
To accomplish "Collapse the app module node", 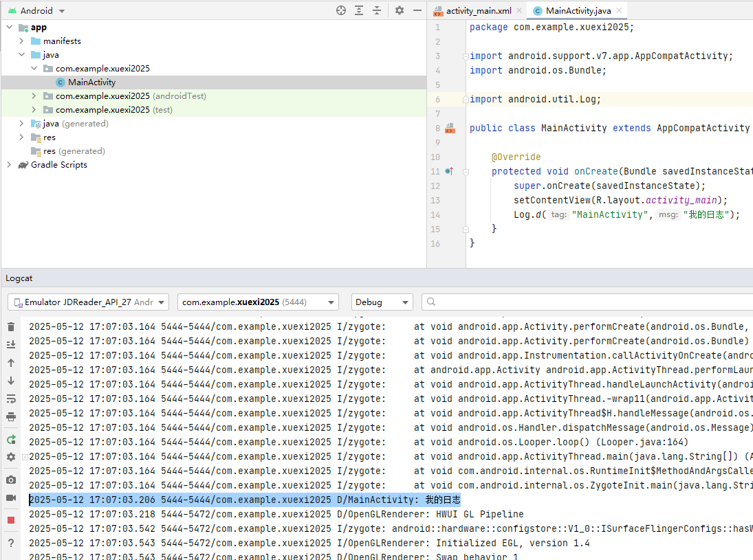I will pos(9,27).
